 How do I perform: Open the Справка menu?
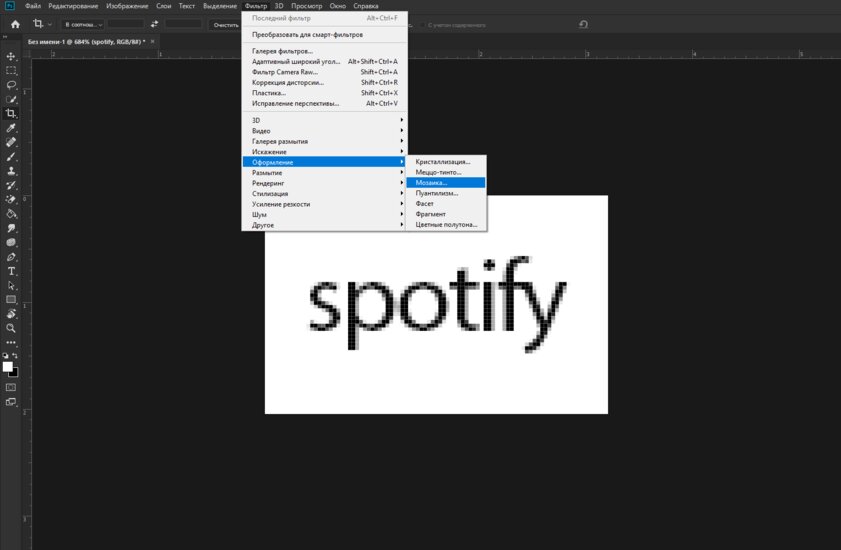366,6
